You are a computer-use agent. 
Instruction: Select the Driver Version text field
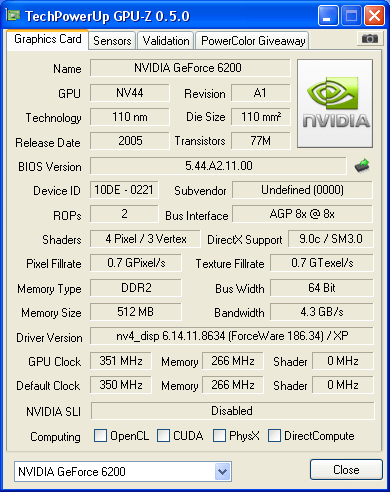(x=232, y=336)
